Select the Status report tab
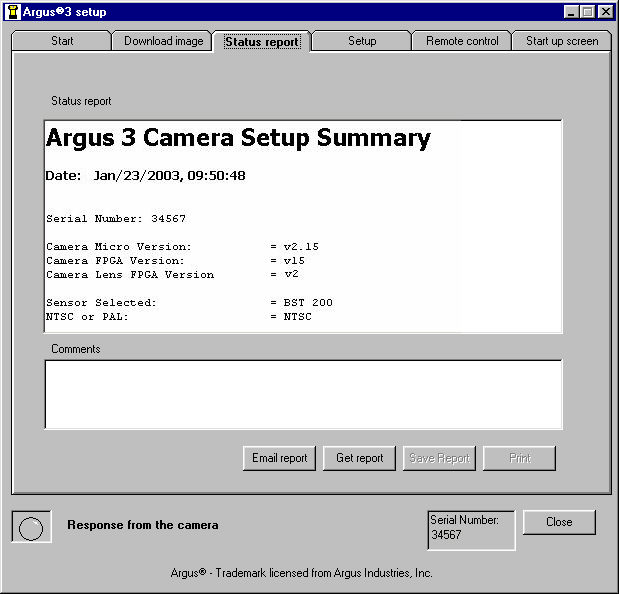Screen dimensions: 619x594 [262, 41]
